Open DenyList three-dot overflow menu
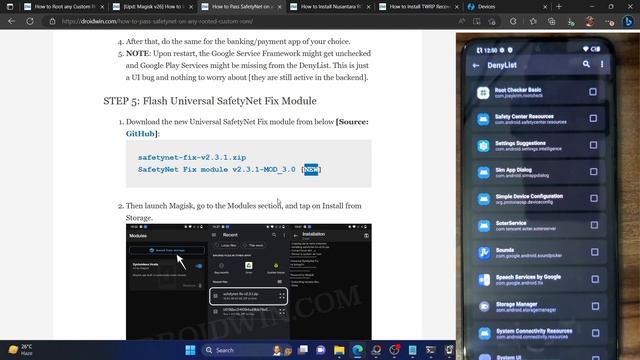 pyautogui.click(x=602, y=64)
